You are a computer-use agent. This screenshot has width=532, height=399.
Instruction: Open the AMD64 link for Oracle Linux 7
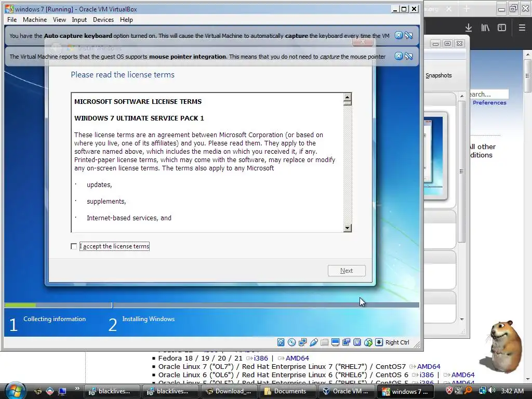pos(429,366)
